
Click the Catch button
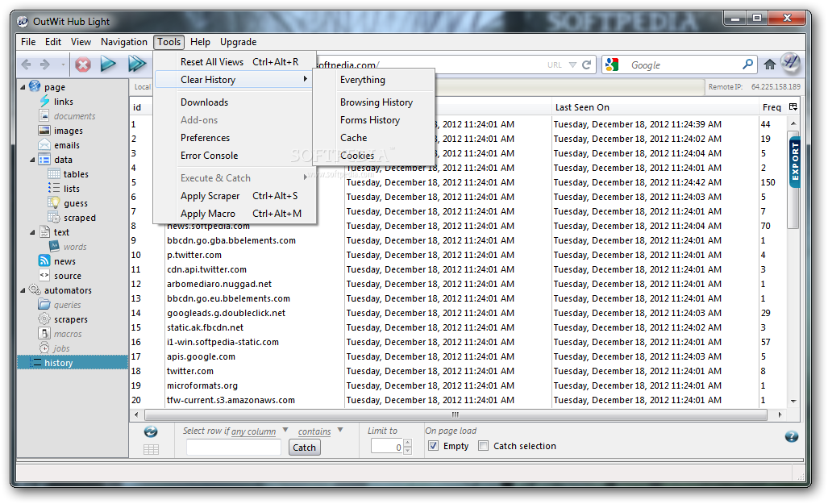pos(304,448)
